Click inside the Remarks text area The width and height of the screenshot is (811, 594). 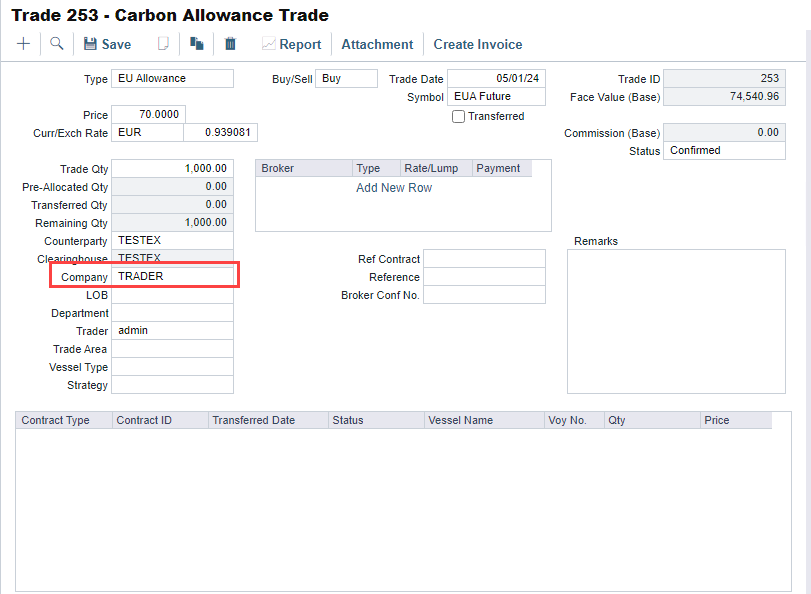(x=675, y=320)
